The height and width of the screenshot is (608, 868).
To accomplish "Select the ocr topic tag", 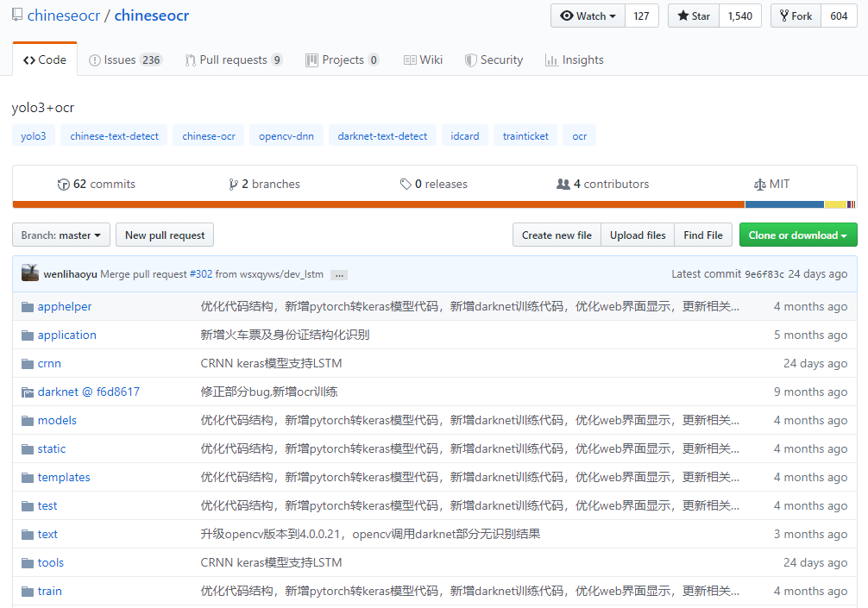I will click(580, 136).
